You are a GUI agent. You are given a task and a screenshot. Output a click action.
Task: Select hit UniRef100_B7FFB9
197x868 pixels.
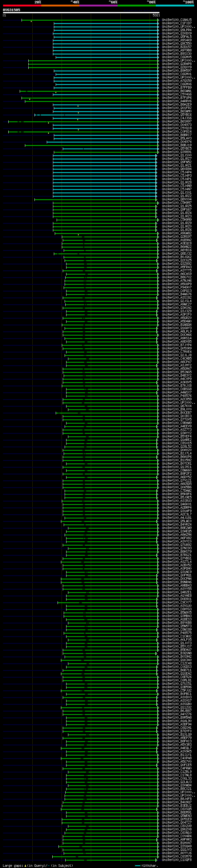tap(177, 88)
